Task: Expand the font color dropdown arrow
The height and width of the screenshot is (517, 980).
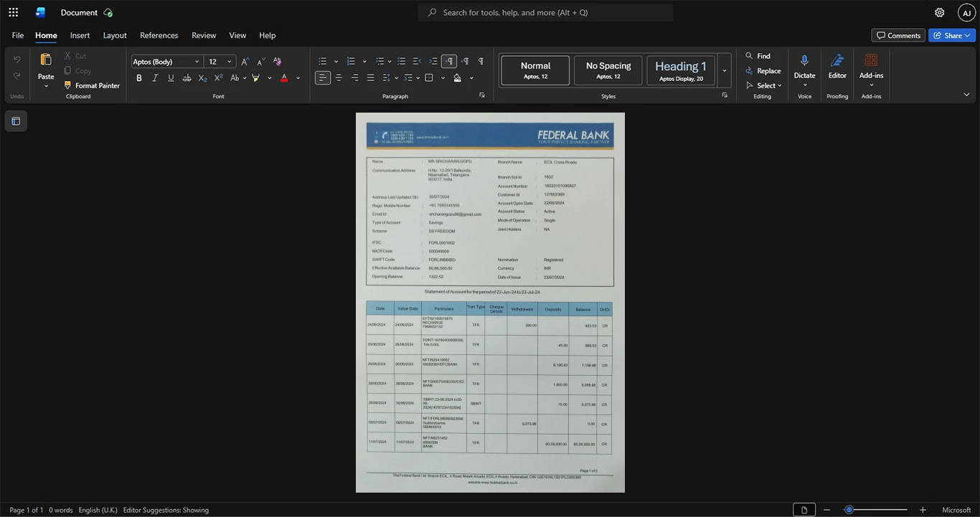Action: [x=298, y=78]
